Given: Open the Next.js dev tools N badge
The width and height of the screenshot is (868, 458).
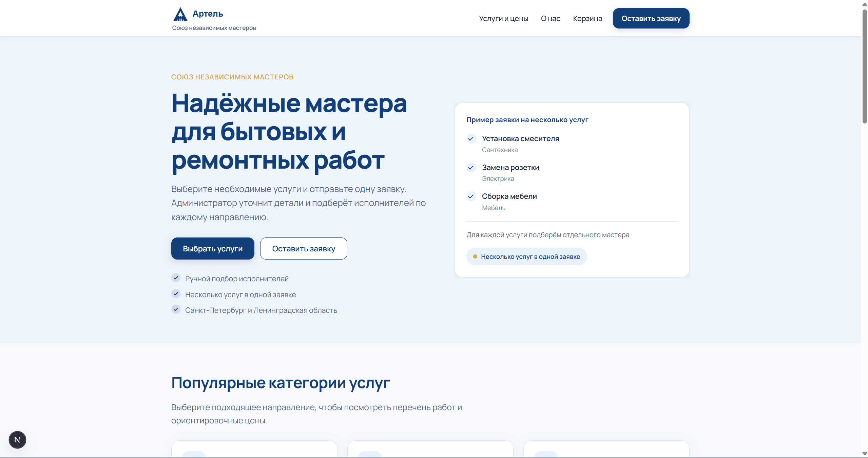Looking at the screenshot, I should (x=17, y=440).
